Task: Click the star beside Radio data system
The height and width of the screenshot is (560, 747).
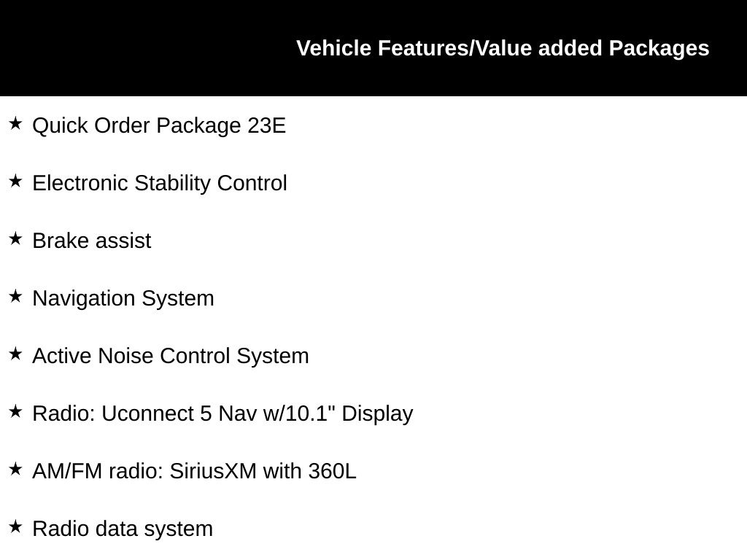Action: coord(15,527)
